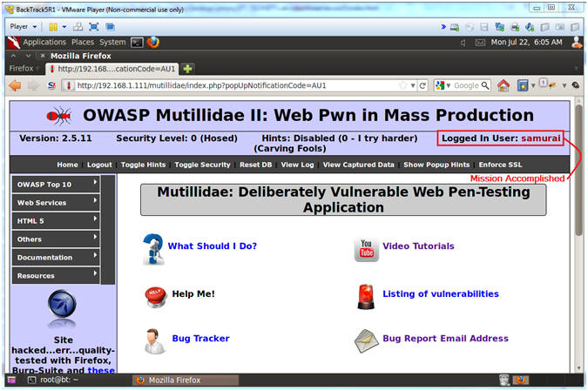
Task: Open Listing of vulnerabilities link
Action: (441, 294)
